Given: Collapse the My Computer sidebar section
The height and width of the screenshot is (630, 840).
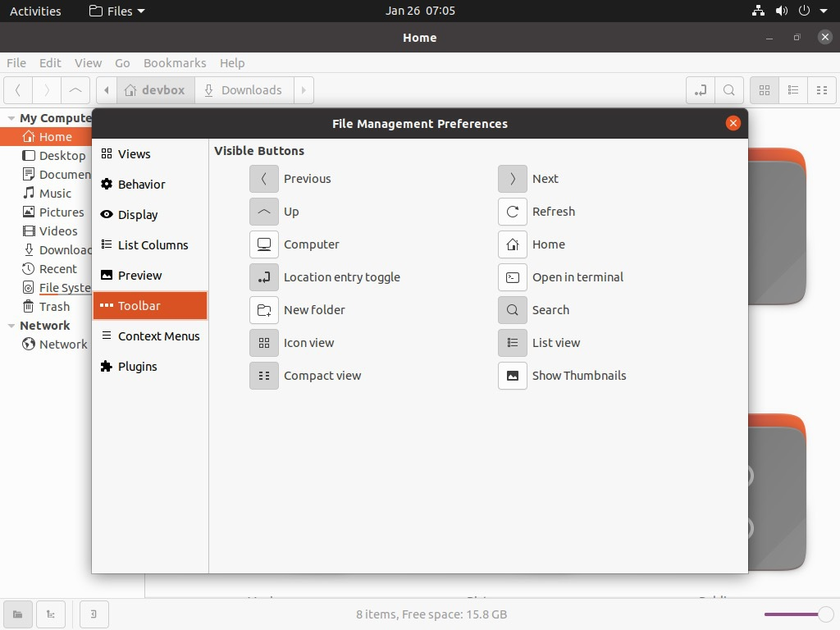Looking at the screenshot, I should click(x=11, y=118).
